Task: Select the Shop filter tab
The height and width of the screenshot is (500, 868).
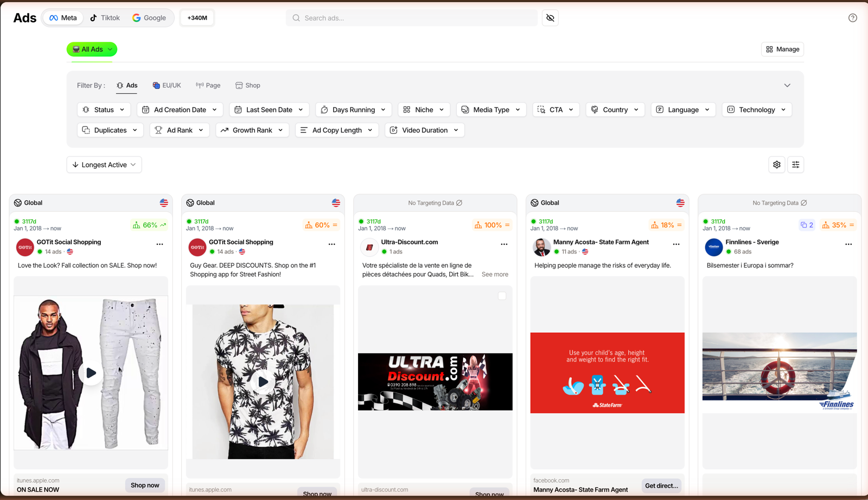Action: tap(248, 85)
